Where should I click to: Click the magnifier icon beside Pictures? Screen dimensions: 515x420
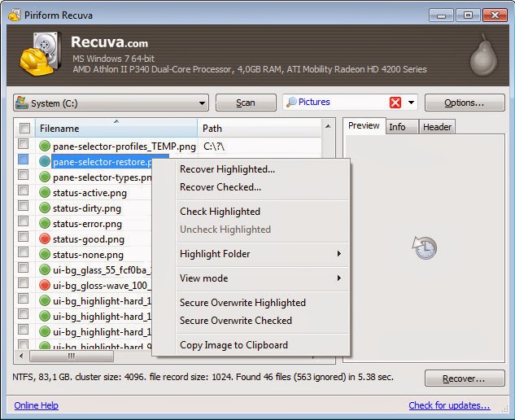coord(291,103)
